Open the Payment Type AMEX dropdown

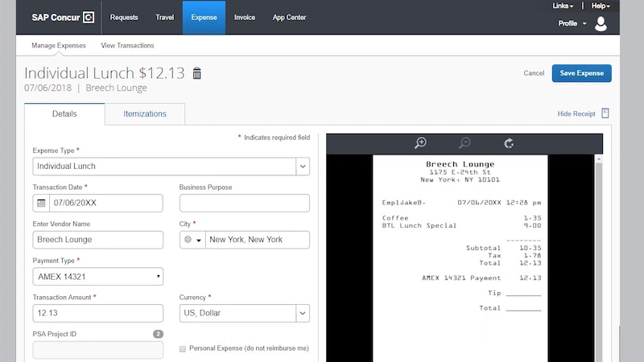tap(158, 277)
